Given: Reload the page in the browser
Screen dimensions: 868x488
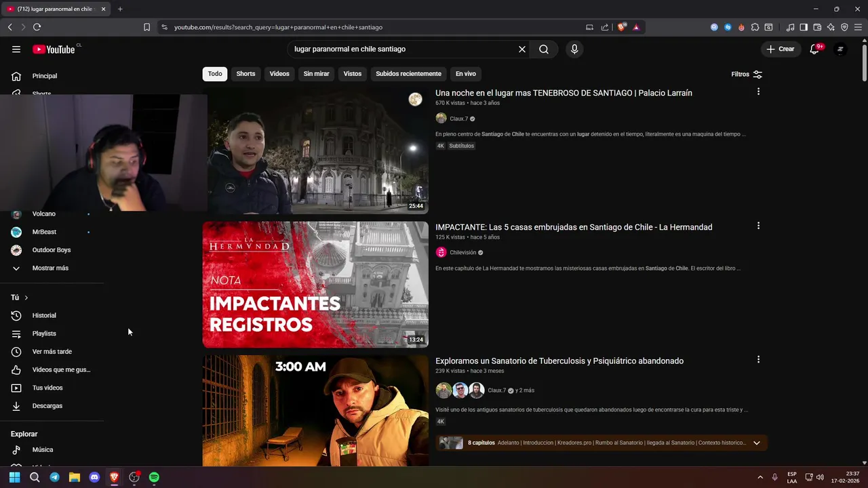Looking at the screenshot, I should coord(37,27).
